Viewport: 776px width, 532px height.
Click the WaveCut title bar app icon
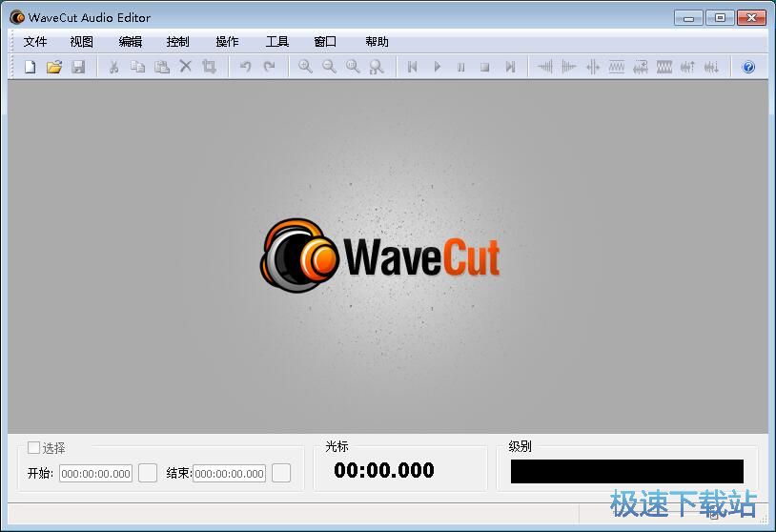click(x=17, y=18)
